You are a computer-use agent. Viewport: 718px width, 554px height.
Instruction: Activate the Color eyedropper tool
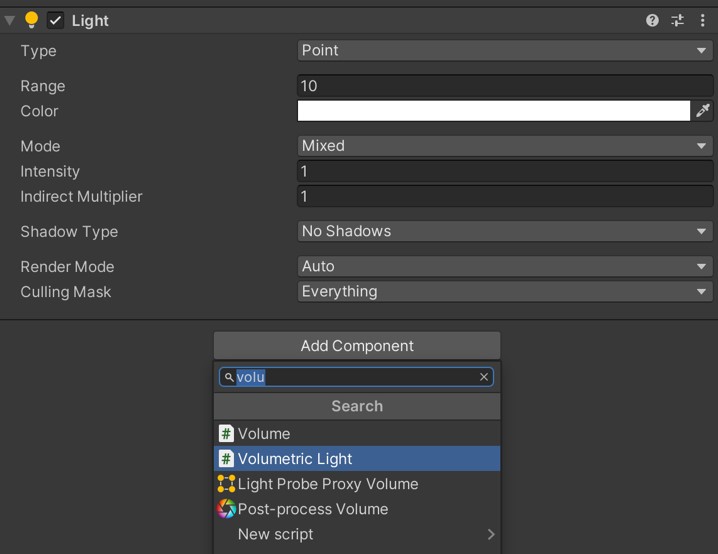tap(702, 111)
